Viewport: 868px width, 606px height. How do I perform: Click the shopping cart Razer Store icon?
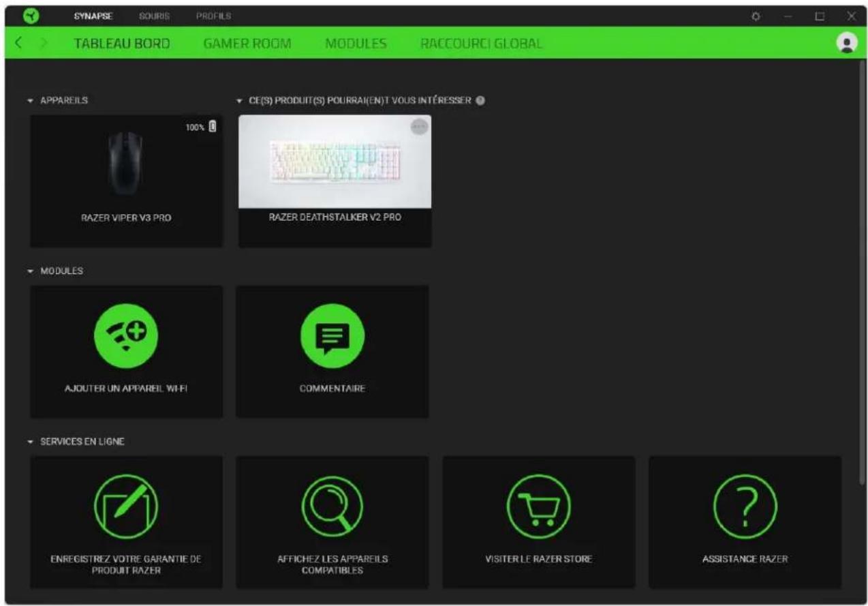[538, 506]
